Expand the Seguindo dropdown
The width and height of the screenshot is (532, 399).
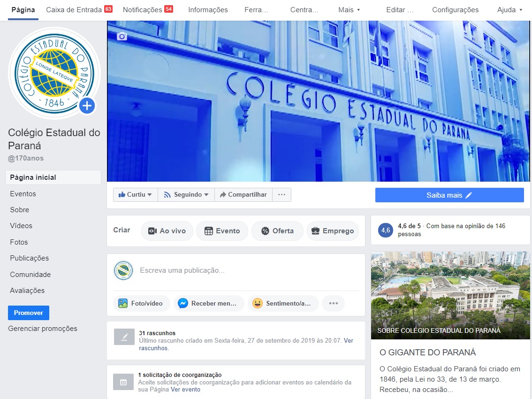point(186,195)
